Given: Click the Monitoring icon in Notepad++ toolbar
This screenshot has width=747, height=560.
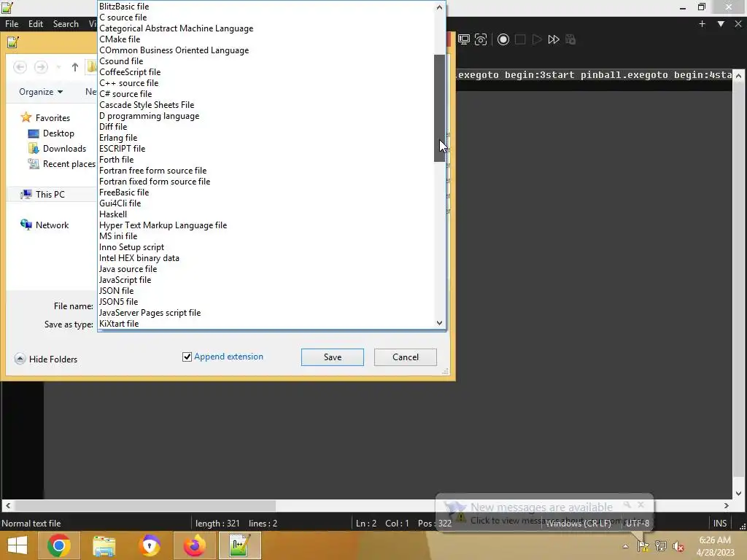Looking at the screenshot, I should (463, 39).
